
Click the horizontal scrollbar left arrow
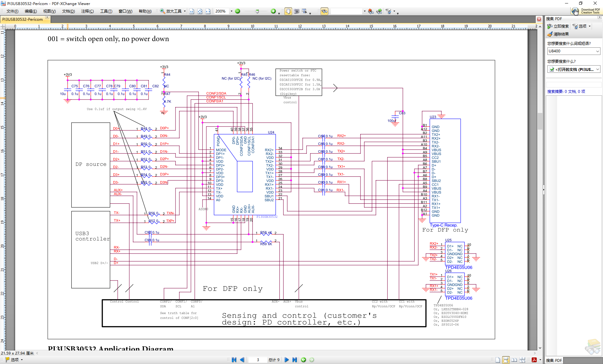[37, 353]
